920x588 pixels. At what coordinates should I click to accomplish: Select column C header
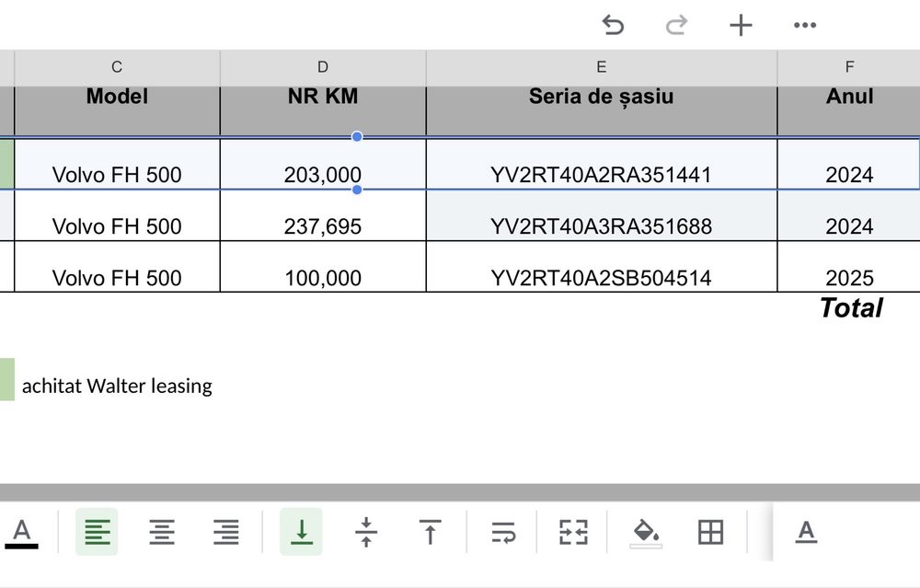tap(117, 67)
